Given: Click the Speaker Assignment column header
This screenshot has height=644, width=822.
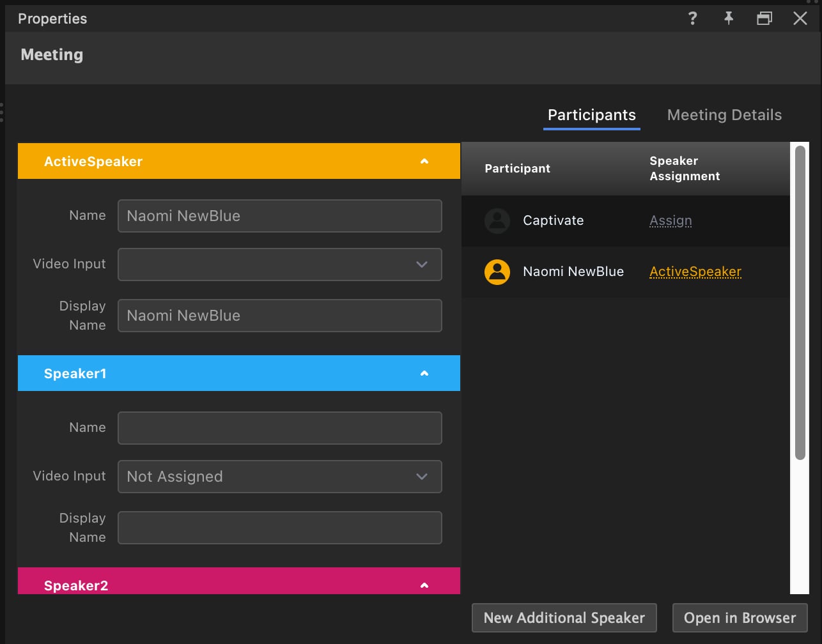Looking at the screenshot, I should click(685, 169).
